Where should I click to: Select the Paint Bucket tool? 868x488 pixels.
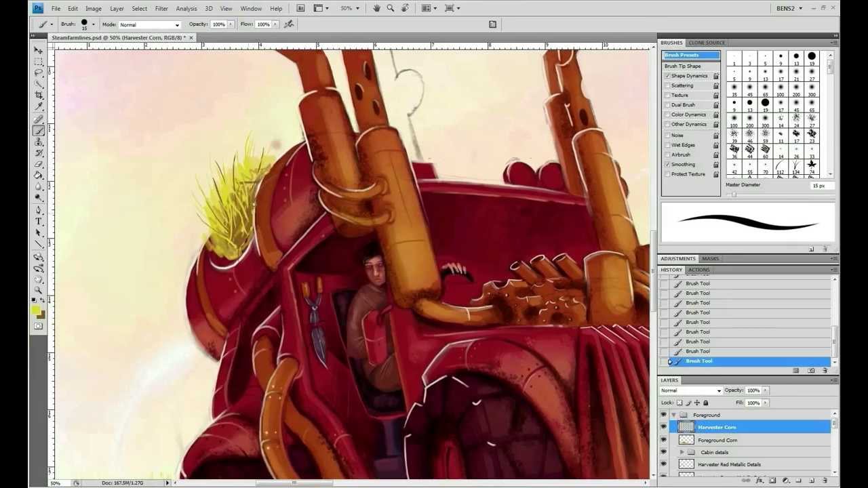39,175
